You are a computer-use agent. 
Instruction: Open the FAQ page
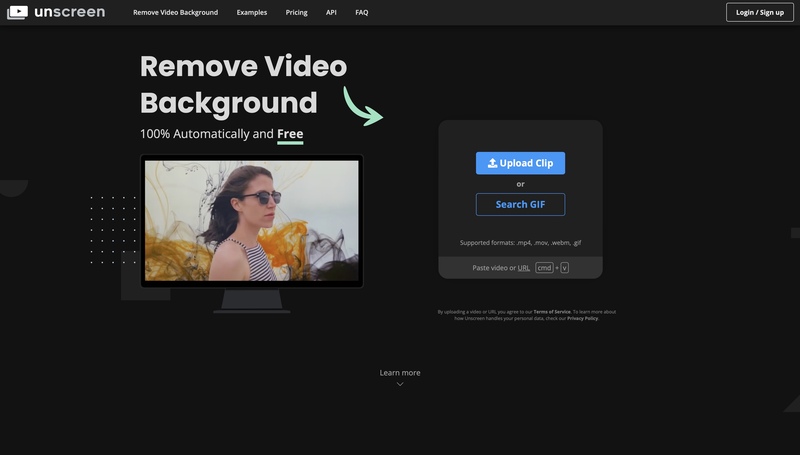(x=362, y=12)
